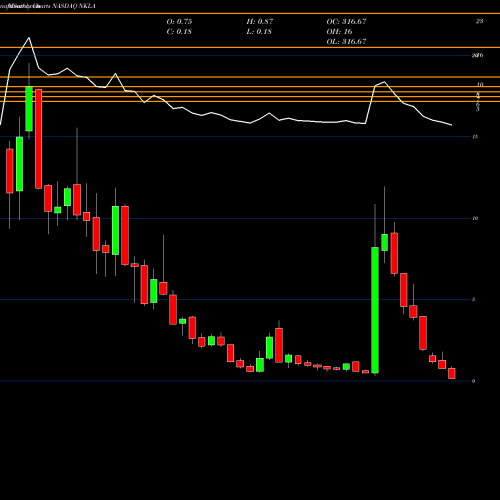Viewport: 500px width, 500px height.
Task: Click the 23 price axis label
Action: 479,21
